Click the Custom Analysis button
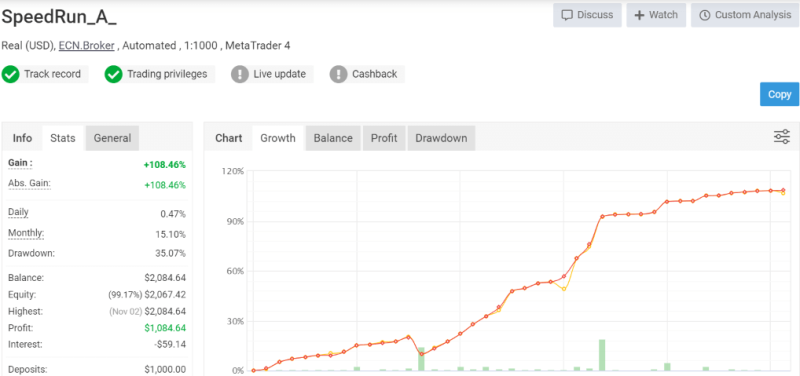 (x=745, y=15)
